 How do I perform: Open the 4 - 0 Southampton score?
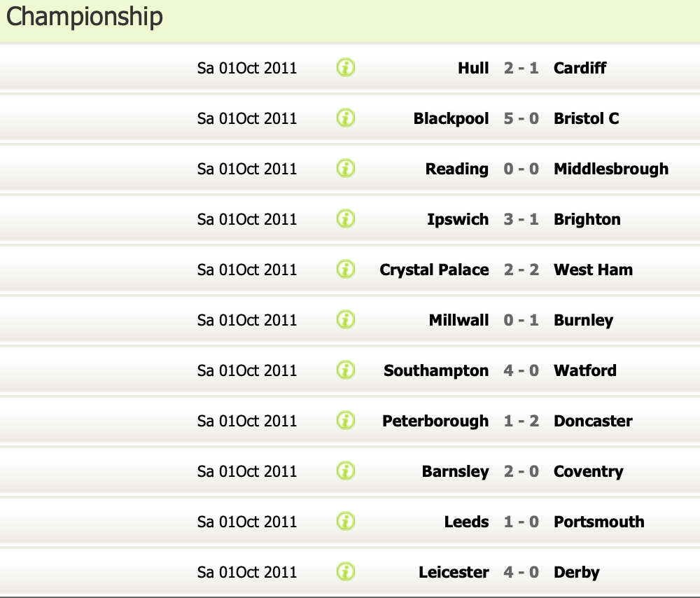point(521,370)
